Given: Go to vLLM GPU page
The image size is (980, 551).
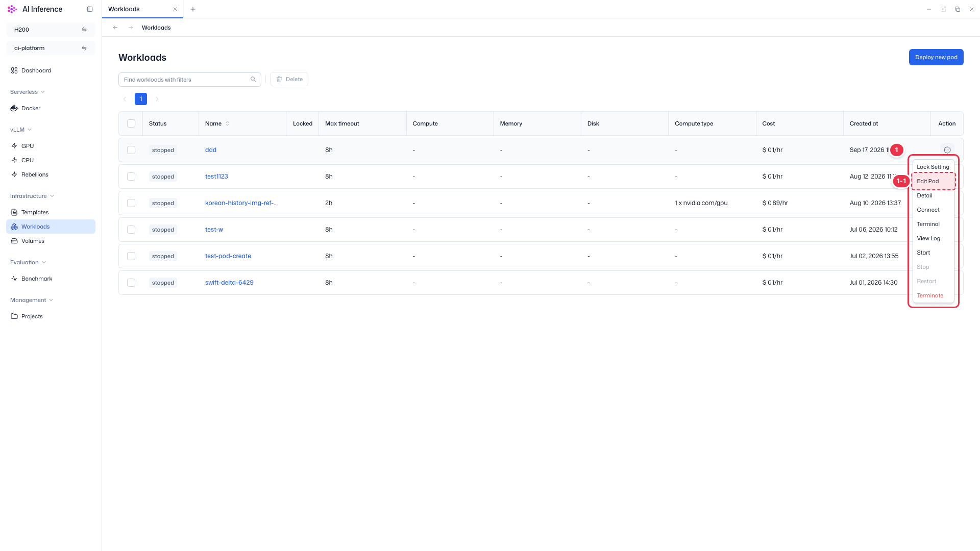Looking at the screenshot, I should pos(51,146).
